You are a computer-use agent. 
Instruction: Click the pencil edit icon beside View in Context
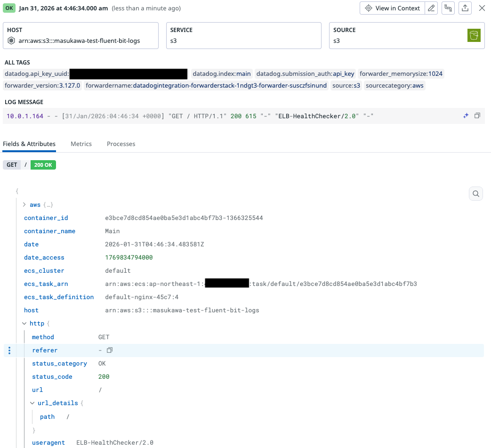pyautogui.click(x=431, y=8)
